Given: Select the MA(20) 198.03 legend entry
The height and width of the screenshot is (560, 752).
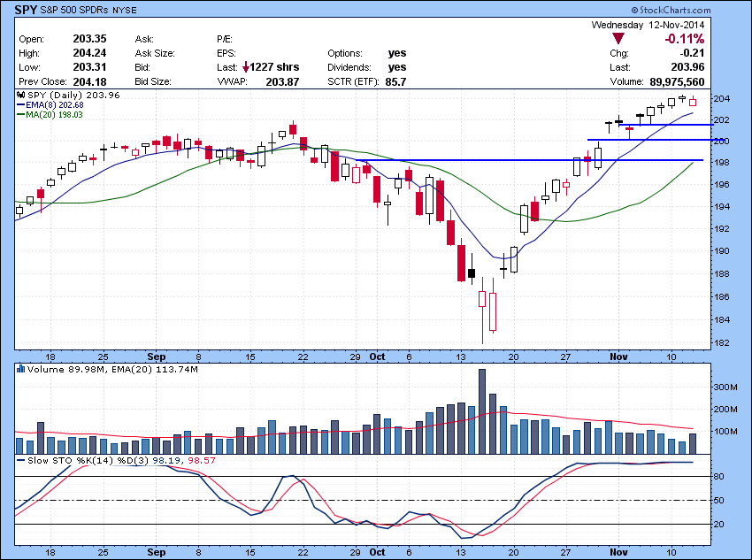Looking at the screenshot, I should coord(50,115).
